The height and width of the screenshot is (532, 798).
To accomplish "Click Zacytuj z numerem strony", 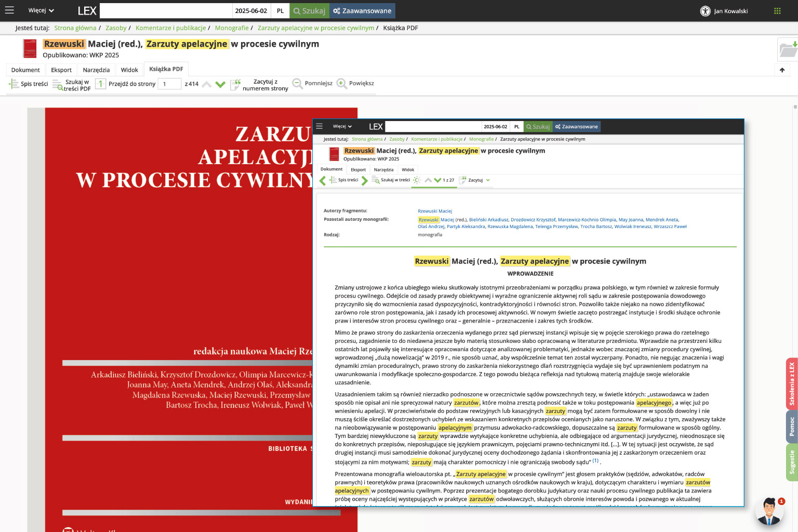I will [259, 85].
